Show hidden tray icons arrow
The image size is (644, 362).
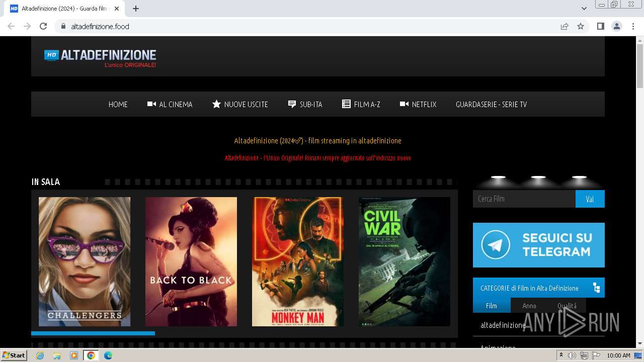tap(561, 355)
